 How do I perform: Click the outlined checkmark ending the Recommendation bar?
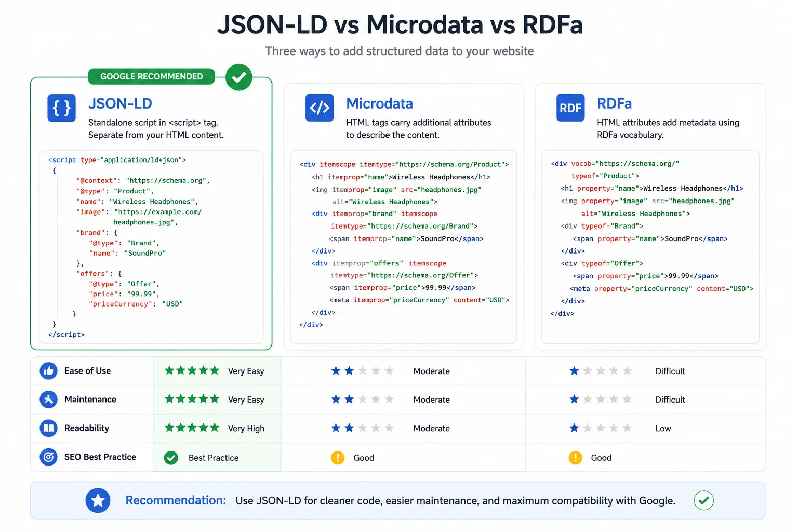(x=703, y=501)
